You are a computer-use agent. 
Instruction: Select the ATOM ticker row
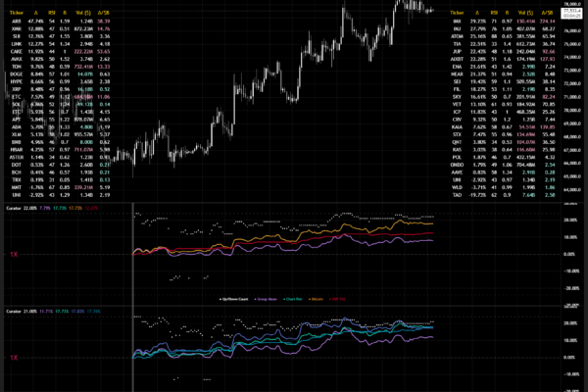click(x=503, y=36)
